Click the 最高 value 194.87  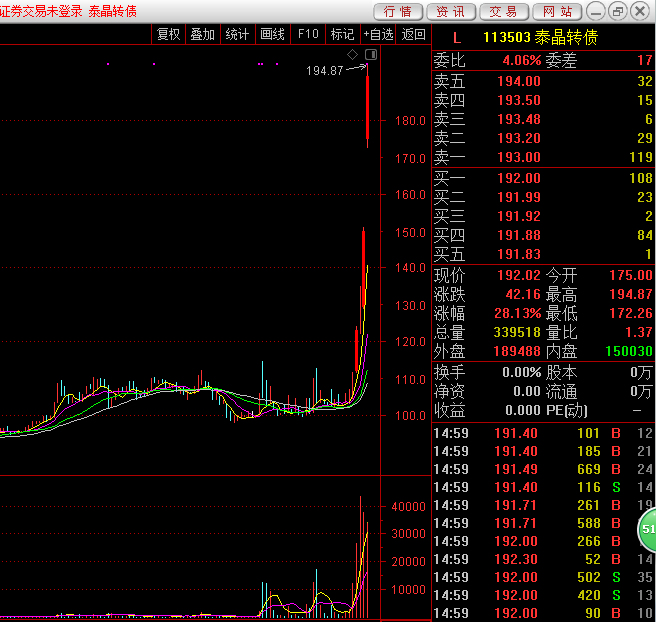click(x=631, y=294)
